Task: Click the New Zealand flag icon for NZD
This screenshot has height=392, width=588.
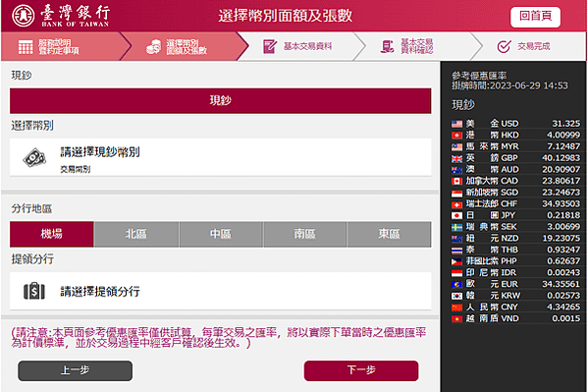Action: (x=456, y=239)
